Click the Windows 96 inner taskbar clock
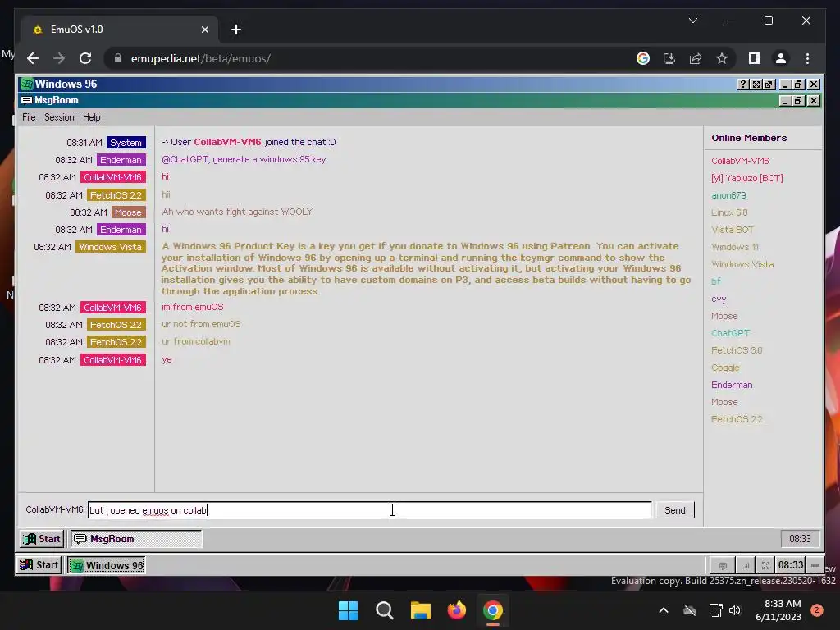840x630 pixels. click(800, 538)
